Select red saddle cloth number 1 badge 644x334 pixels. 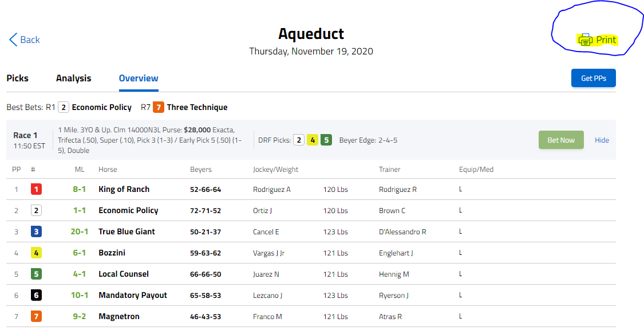[x=36, y=190]
